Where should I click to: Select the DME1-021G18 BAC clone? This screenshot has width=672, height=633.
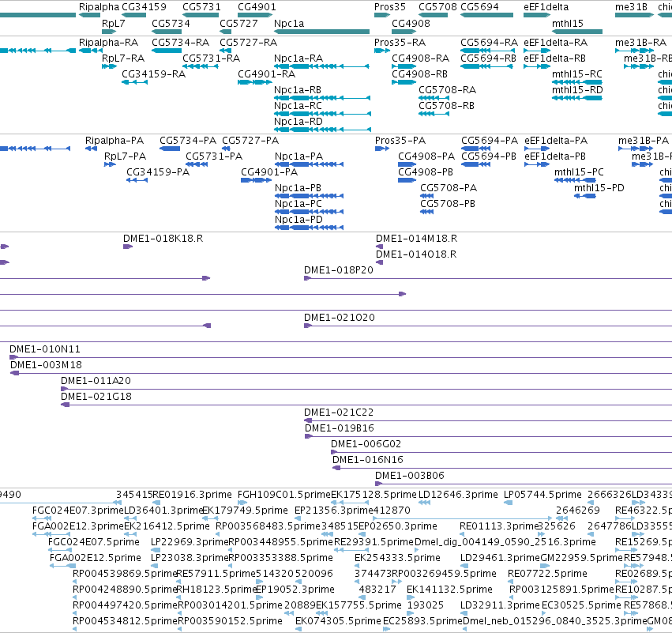(366, 405)
